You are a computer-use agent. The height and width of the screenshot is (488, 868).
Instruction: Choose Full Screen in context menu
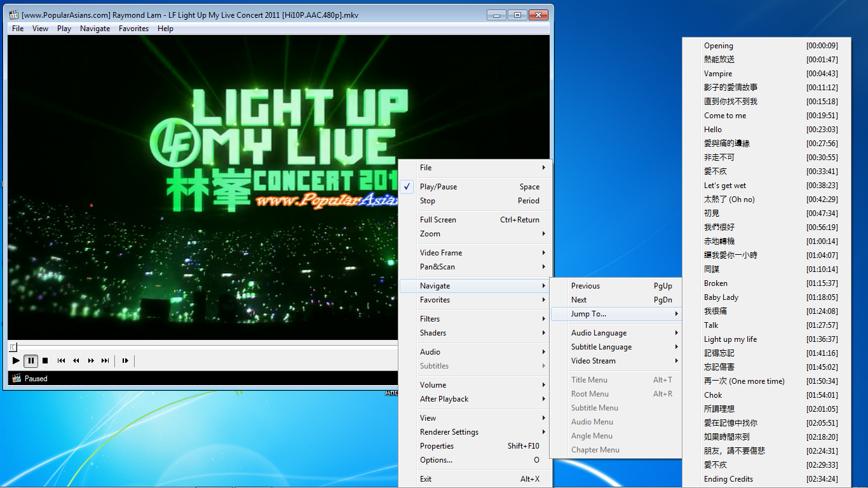(x=475, y=220)
